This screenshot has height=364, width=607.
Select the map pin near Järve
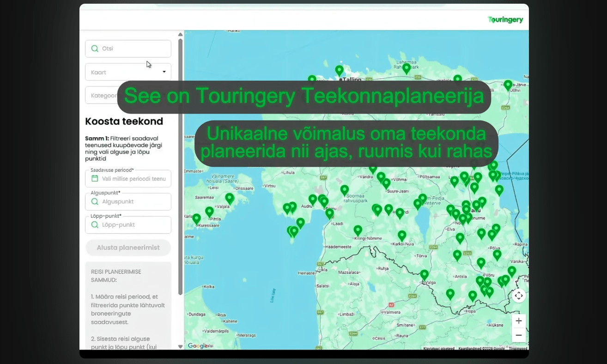point(508,85)
